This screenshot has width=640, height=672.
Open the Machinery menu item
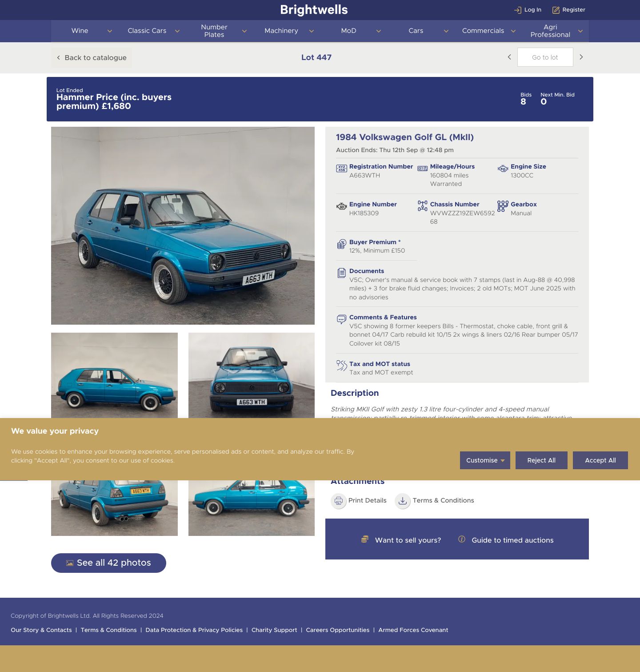281,31
